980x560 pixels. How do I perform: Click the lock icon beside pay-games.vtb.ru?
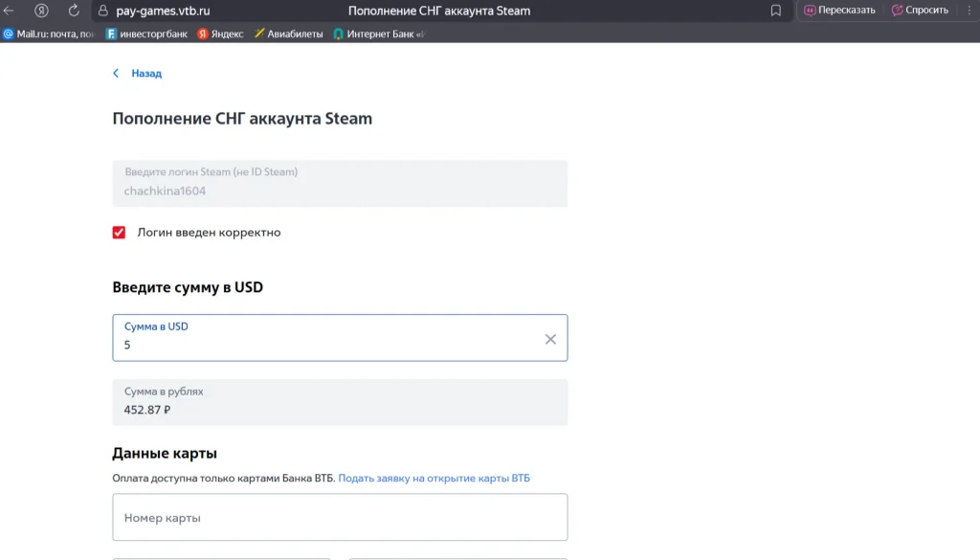(103, 11)
